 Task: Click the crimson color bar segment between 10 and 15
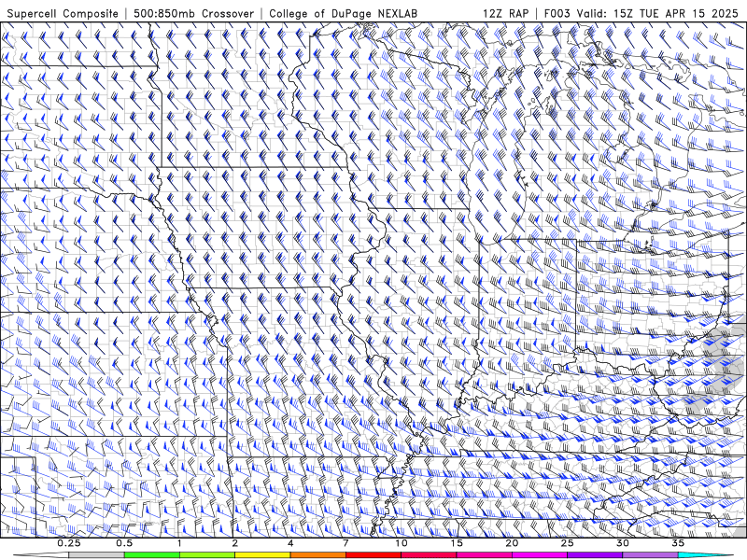(429, 555)
